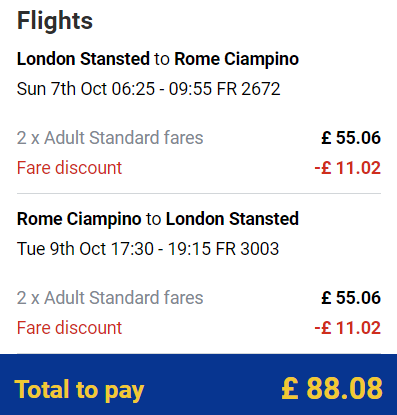Select Rome Ciampino in outbound route
The height and width of the screenshot is (415, 397).
point(237,59)
